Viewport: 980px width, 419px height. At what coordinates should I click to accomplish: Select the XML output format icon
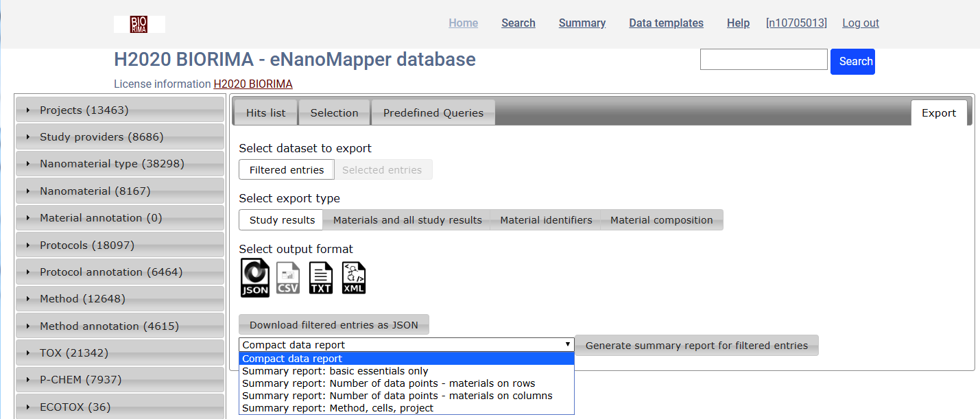coord(353,277)
